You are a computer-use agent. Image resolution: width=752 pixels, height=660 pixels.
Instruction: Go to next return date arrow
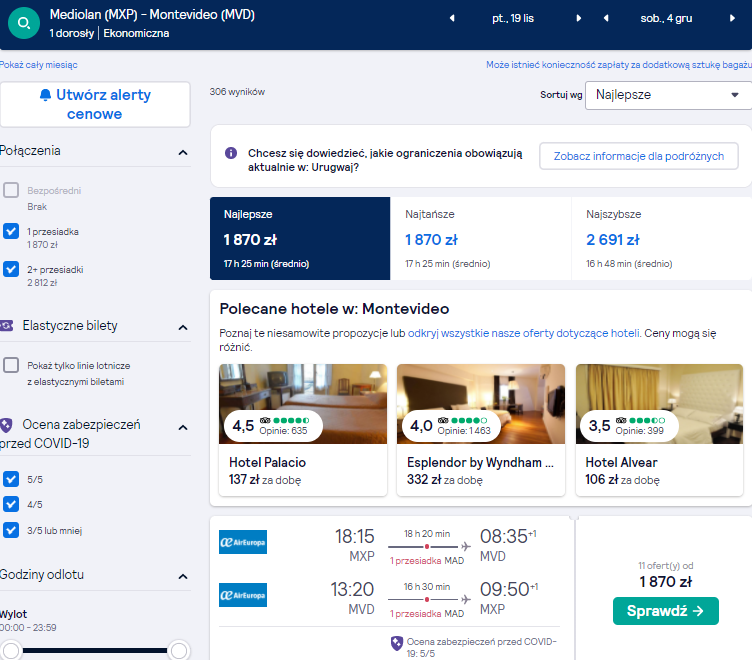point(732,18)
